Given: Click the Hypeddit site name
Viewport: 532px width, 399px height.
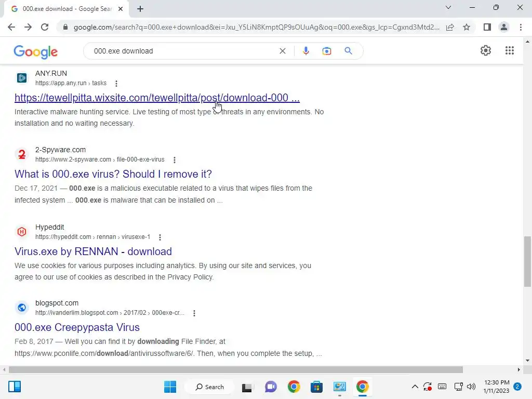Looking at the screenshot, I should (x=49, y=227).
